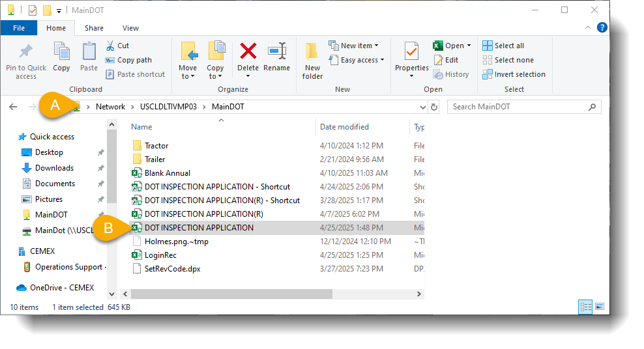This screenshot has height=349, width=644.
Task: Click the Copy icon in Clipboard group
Action: pos(62,51)
